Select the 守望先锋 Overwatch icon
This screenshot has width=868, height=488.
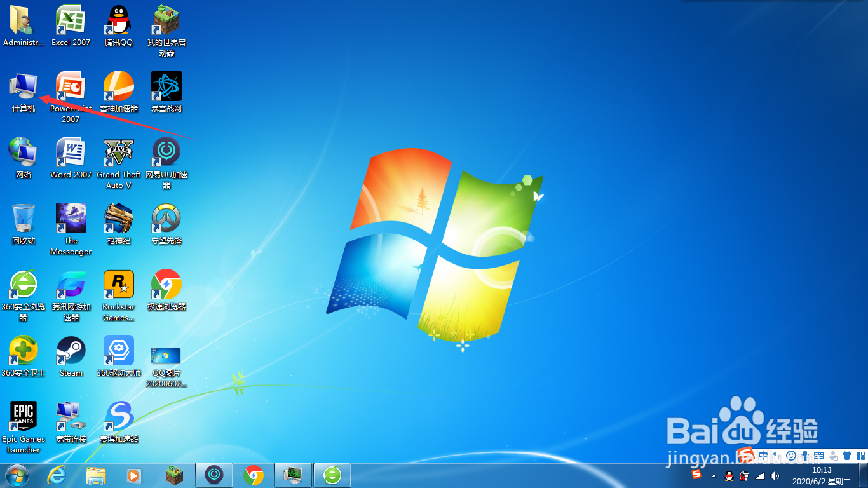166,224
